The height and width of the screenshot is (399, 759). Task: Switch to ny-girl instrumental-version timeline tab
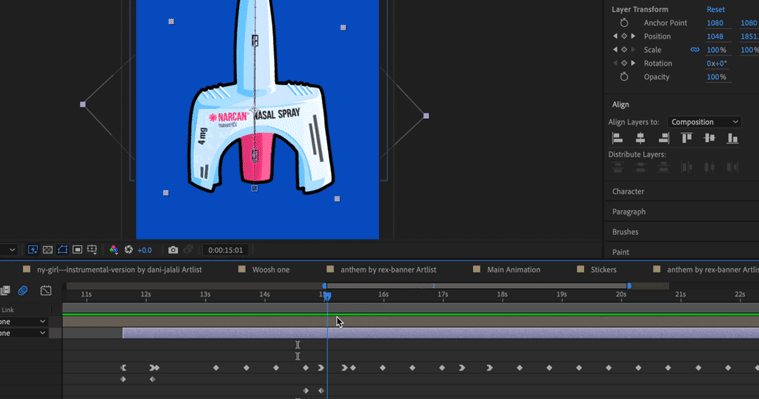119,270
